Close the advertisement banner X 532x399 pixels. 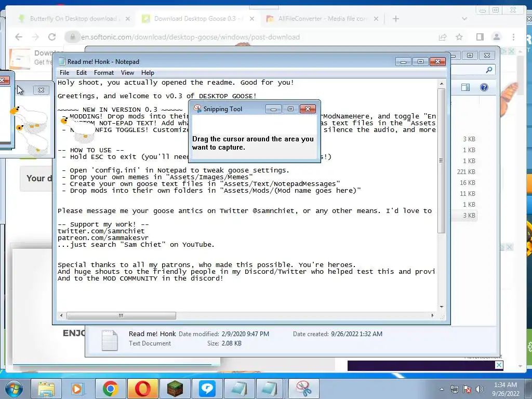pyautogui.click(x=499, y=365)
